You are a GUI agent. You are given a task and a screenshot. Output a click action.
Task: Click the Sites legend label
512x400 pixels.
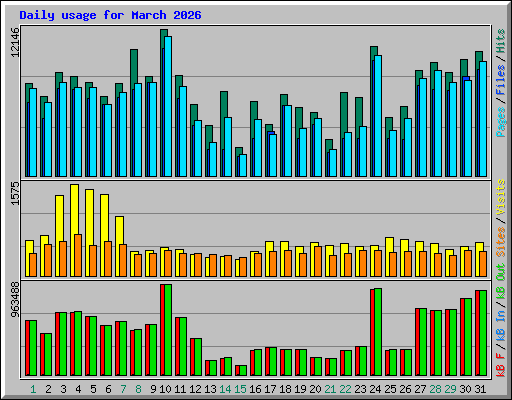pyautogui.click(x=501, y=242)
